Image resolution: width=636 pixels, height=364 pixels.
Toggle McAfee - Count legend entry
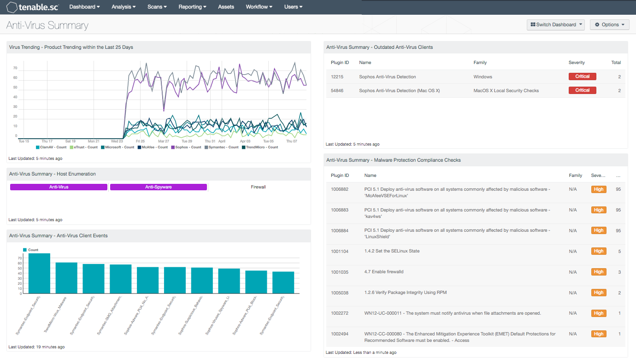tap(153, 147)
